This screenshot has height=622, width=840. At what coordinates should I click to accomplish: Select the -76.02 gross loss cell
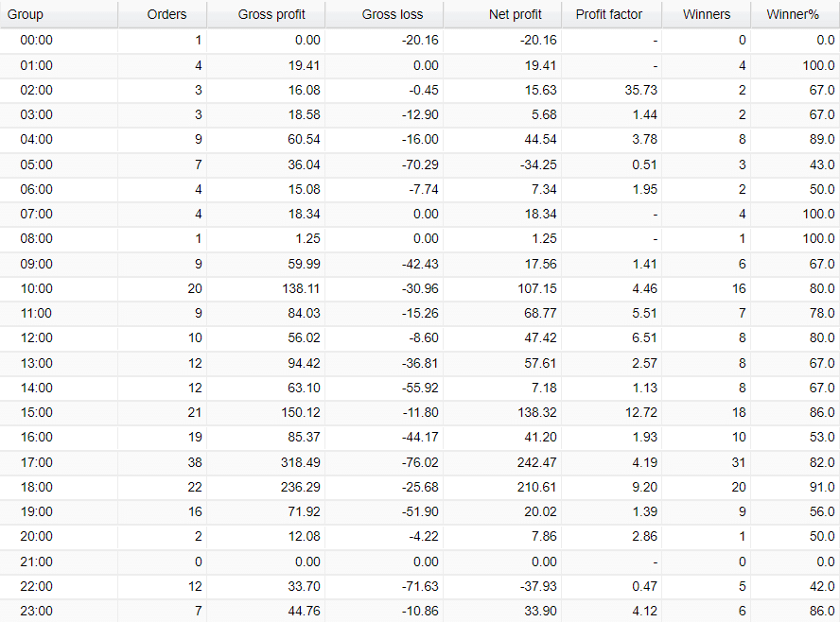(416, 462)
